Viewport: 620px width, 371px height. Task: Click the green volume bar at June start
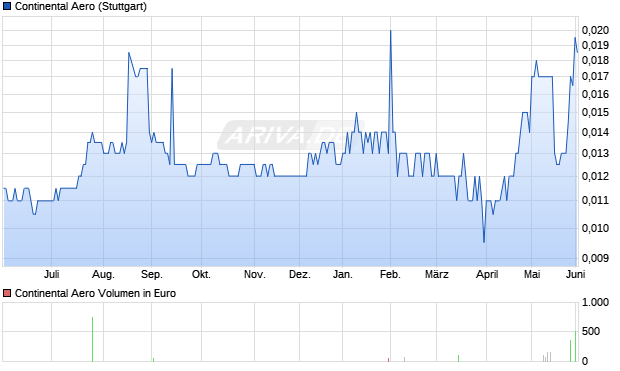pyautogui.click(x=575, y=346)
